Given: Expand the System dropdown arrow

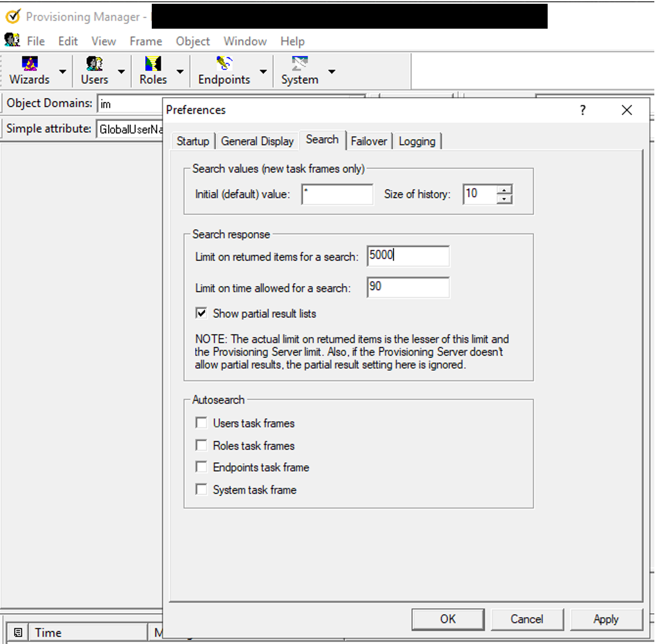Looking at the screenshot, I should point(332,72).
